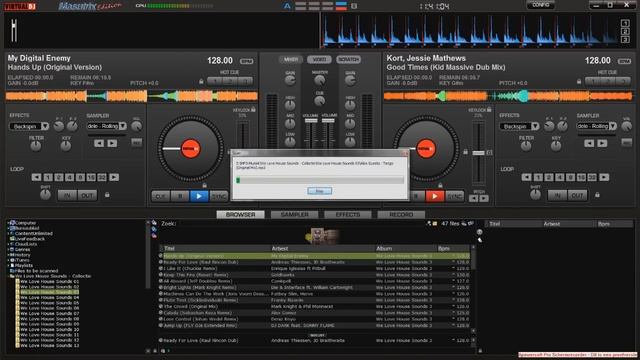Show the VIDEO center panel

coord(319,60)
